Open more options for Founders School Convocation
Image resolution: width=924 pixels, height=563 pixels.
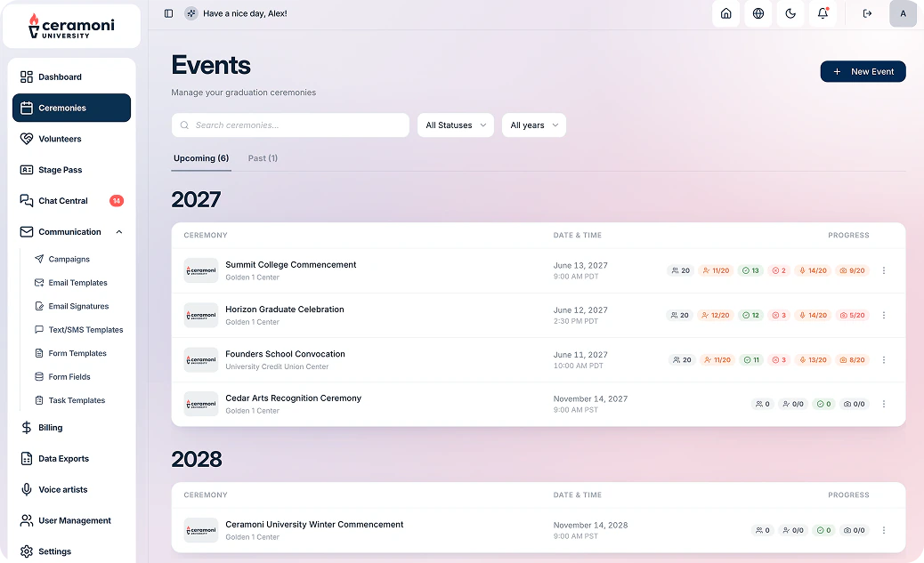coord(883,360)
